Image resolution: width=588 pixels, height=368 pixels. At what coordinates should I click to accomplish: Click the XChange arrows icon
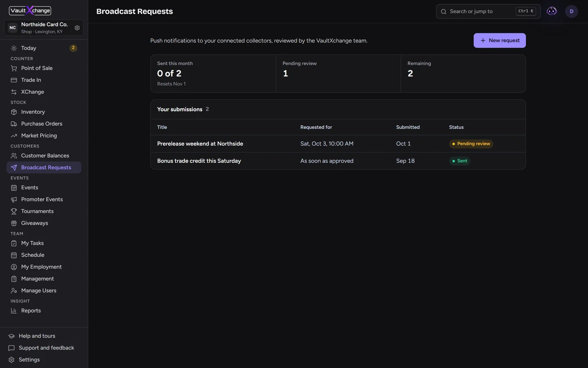coord(14,92)
